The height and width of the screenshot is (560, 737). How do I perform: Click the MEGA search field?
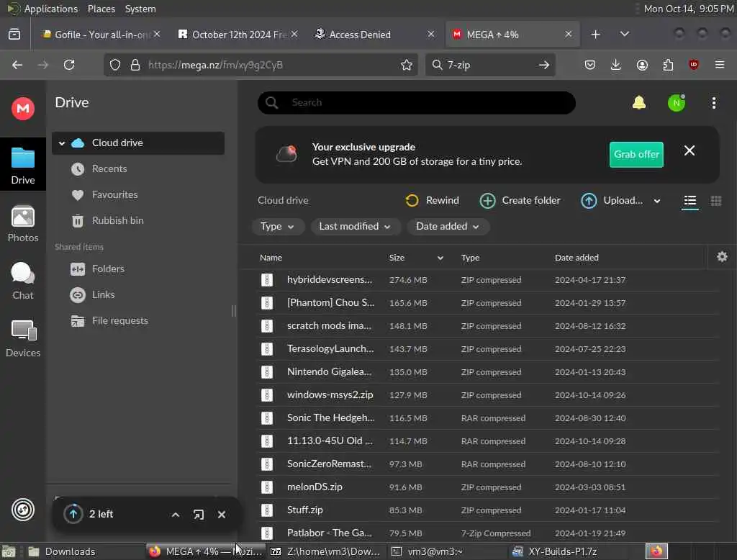pyautogui.click(x=417, y=102)
